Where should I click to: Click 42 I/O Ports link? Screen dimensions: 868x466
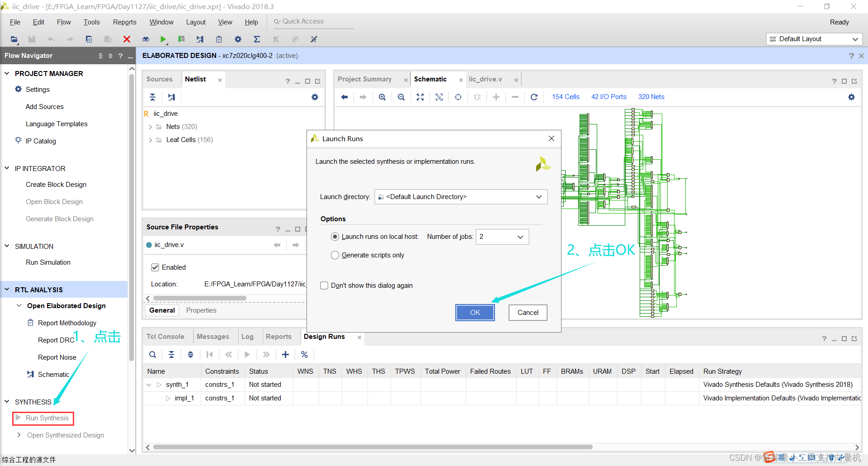[x=609, y=97]
